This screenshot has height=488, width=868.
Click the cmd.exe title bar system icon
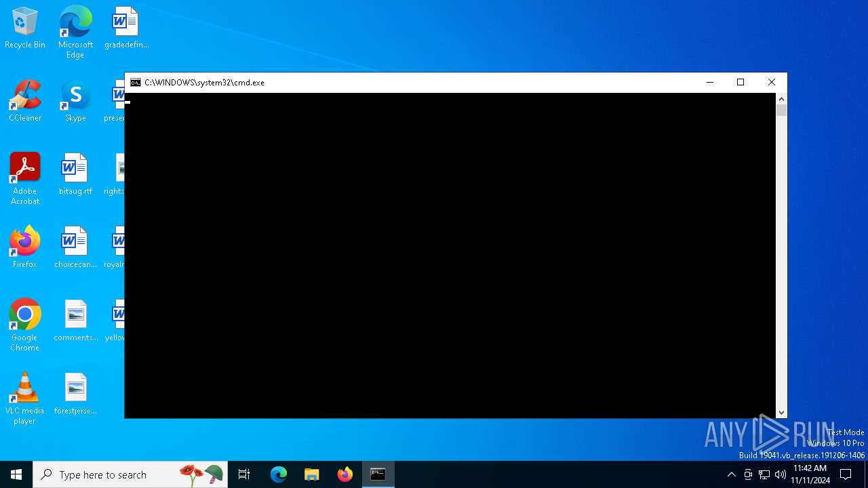(136, 83)
